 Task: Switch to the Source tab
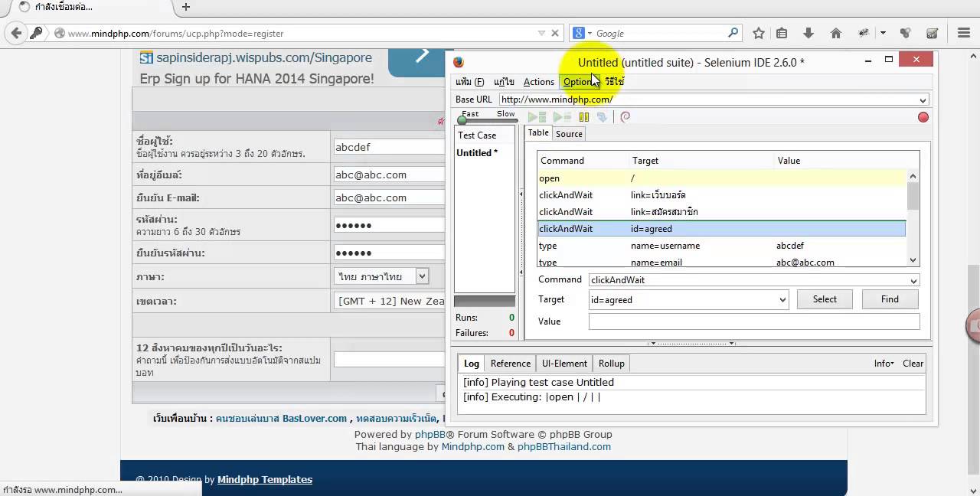569,134
